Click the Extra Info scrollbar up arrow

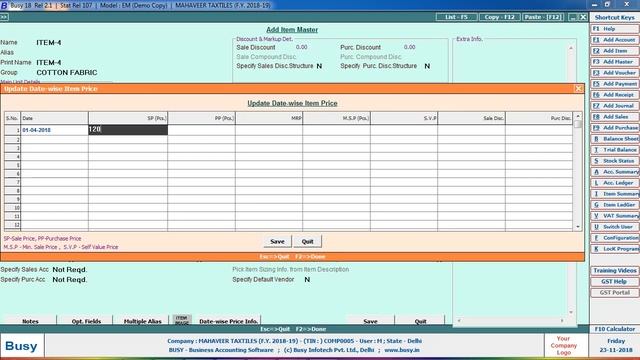[571, 48]
